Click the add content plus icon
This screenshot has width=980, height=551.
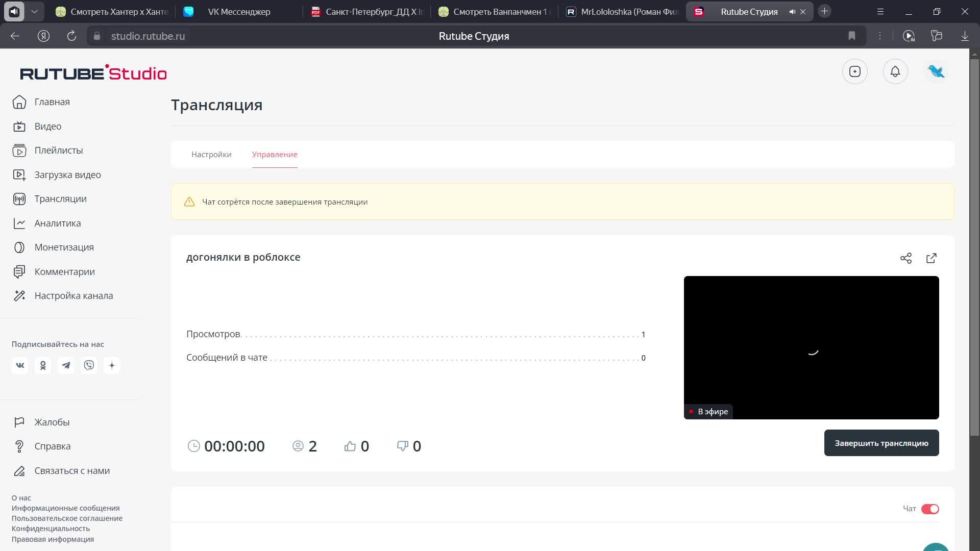pyautogui.click(x=854, y=72)
